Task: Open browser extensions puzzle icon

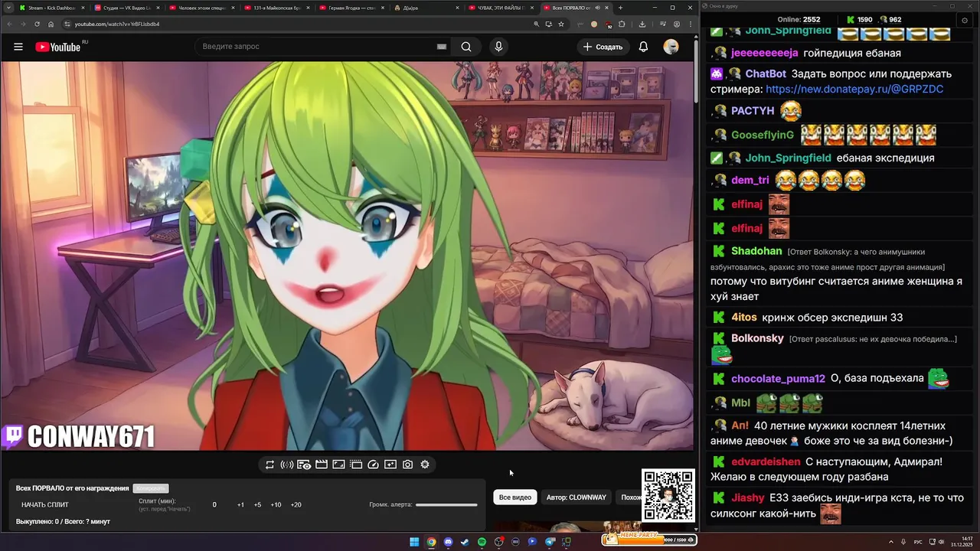Action: 622,24
